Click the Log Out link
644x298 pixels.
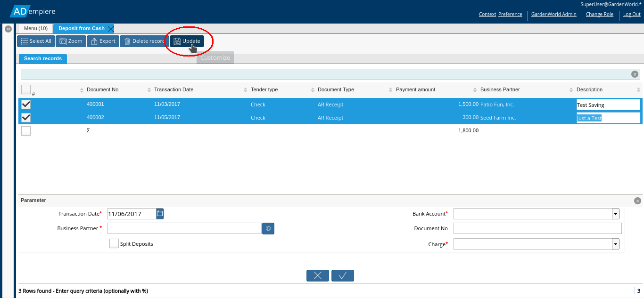tap(631, 14)
